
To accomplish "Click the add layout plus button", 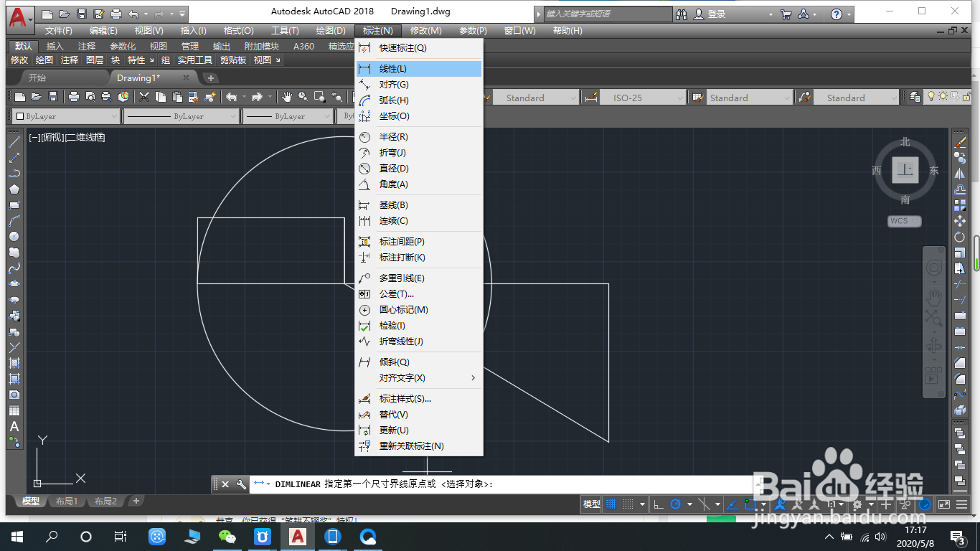I will coord(136,501).
